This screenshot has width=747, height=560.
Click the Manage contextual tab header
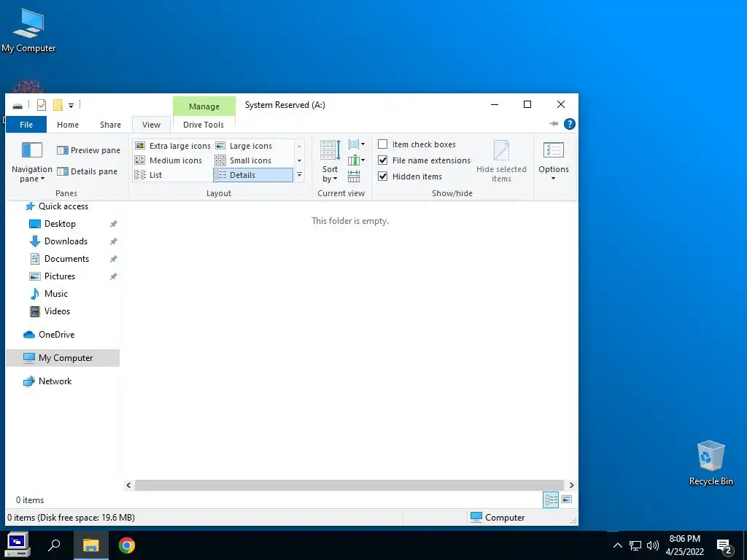(x=204, y=106)
